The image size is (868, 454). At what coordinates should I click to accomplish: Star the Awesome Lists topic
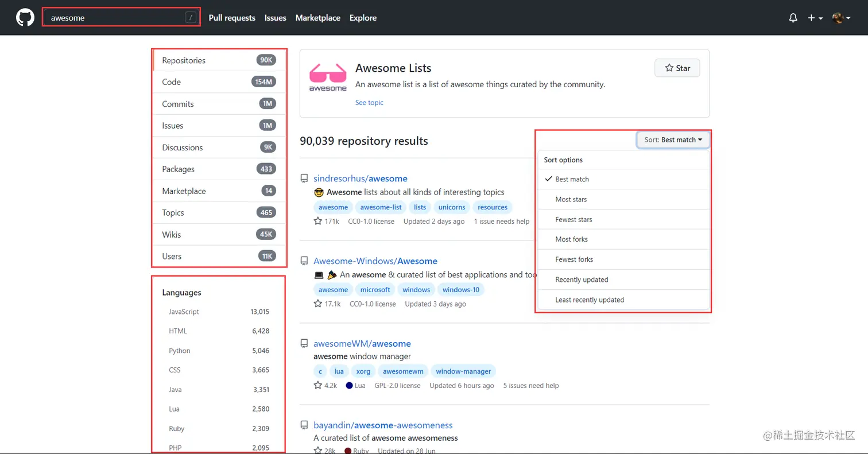[677, 68]
